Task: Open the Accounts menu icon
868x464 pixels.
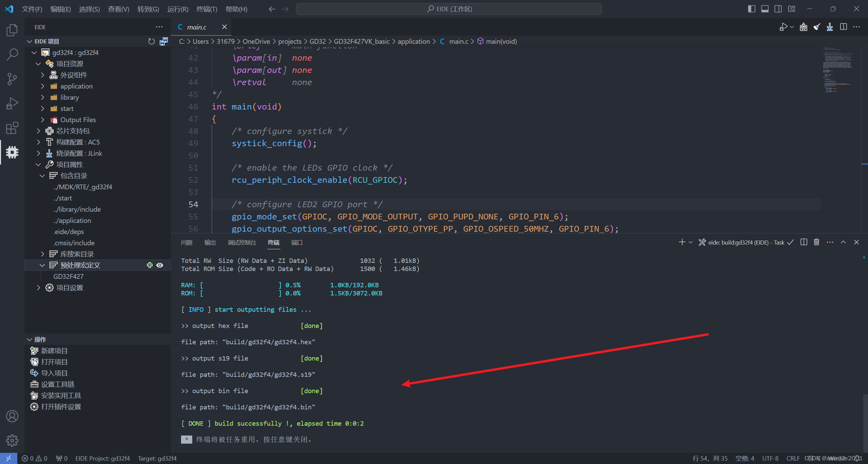Action: click(12, 416)
